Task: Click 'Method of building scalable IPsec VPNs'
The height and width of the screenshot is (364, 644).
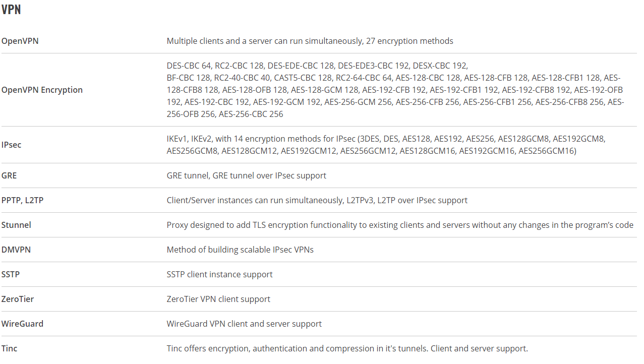Action: (240, 250)
